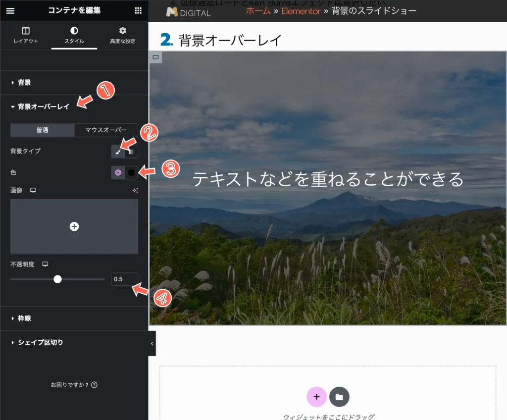Click the AI sparkle icon beside 画像

(135, 190)
